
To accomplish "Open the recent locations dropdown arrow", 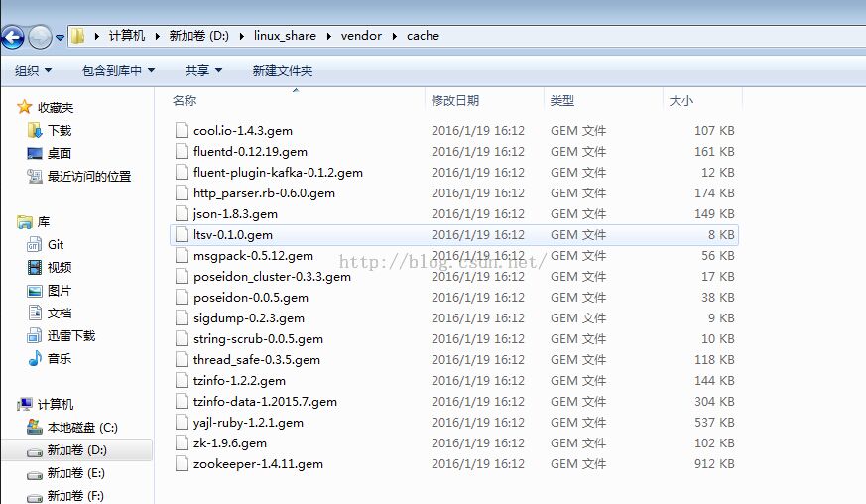I will (60, 38).
